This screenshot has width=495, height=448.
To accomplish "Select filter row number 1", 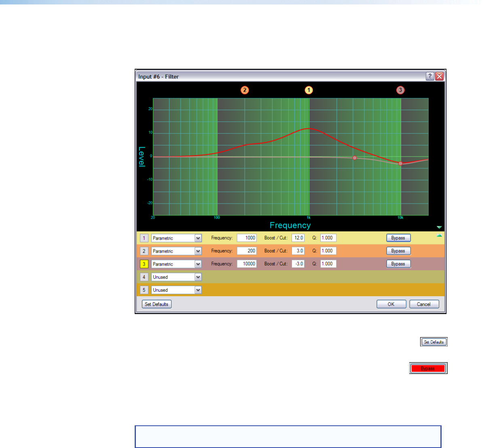I will pyautogui.click(x=144, y=238).
